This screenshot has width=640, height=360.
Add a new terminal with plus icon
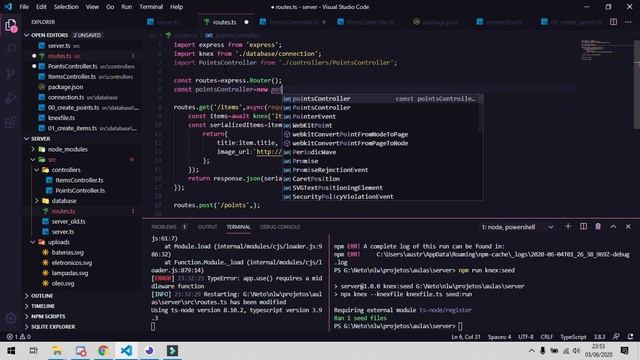pyautogui.click(x=568, y=227)
